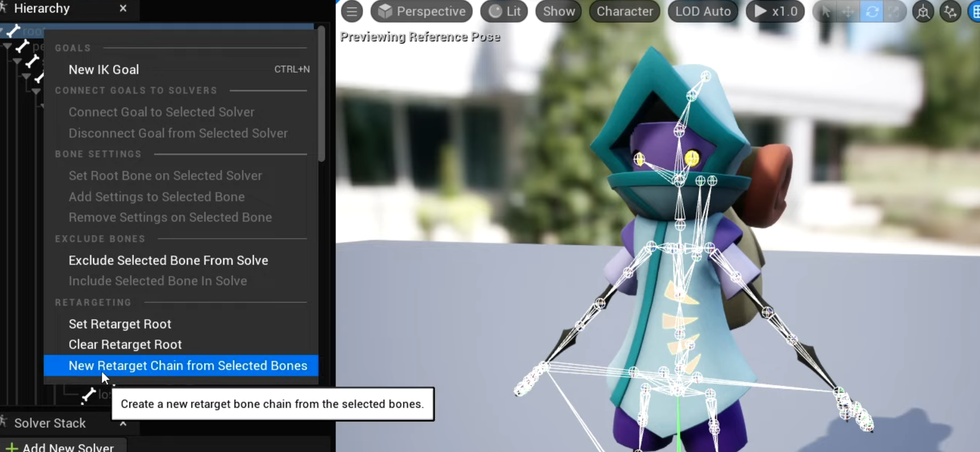
Task: Click Include Selected Bone In Solve
Action: coord(181,281)
